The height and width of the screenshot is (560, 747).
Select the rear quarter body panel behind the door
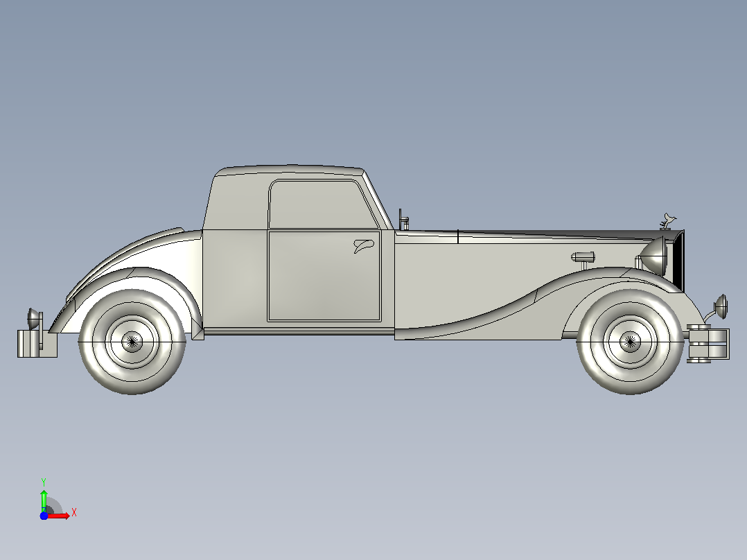click(x=235, y=279)
